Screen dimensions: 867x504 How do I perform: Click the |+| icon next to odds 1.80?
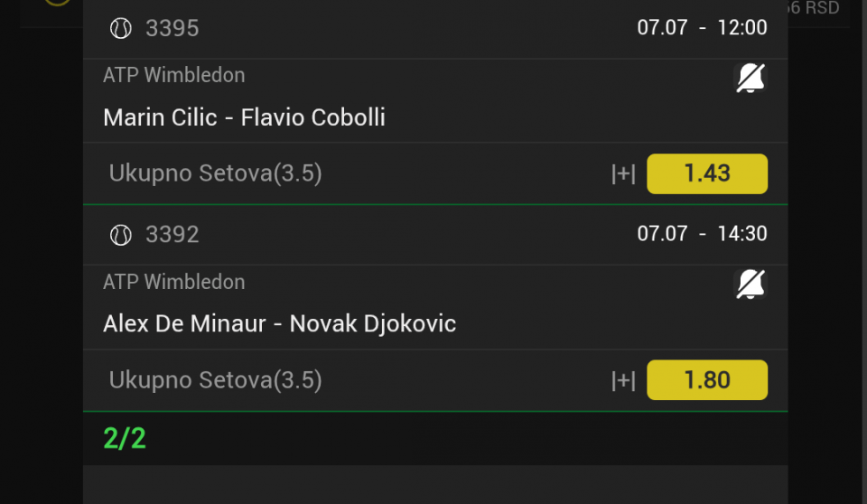coord(623,380)
